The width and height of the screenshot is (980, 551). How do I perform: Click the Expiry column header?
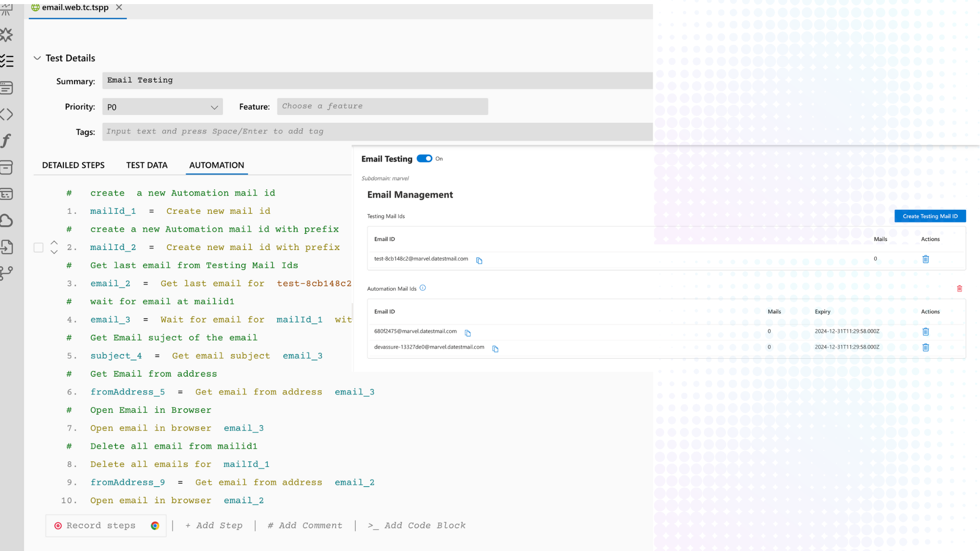pyautogui.click(x=822, y=312)
